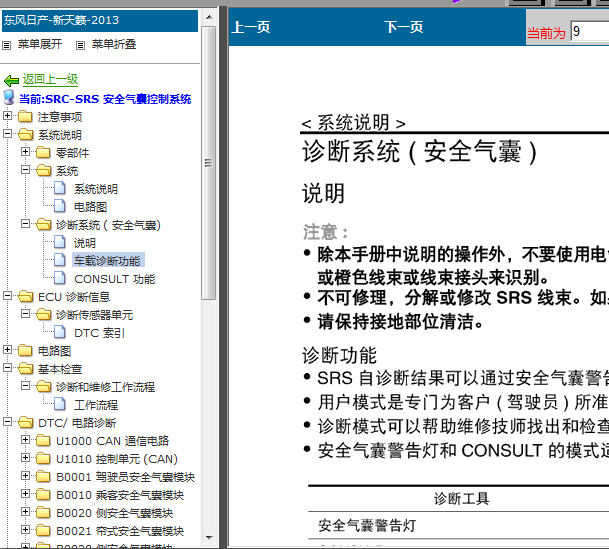Click the 基本检查 folder icon
609x549 pixels.
pos(25,368)
